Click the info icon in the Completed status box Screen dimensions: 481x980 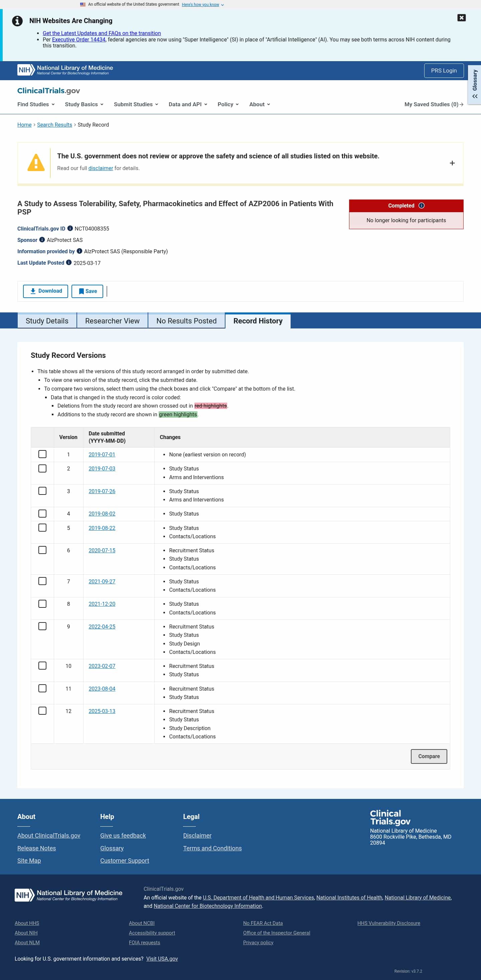coord(421,205)
